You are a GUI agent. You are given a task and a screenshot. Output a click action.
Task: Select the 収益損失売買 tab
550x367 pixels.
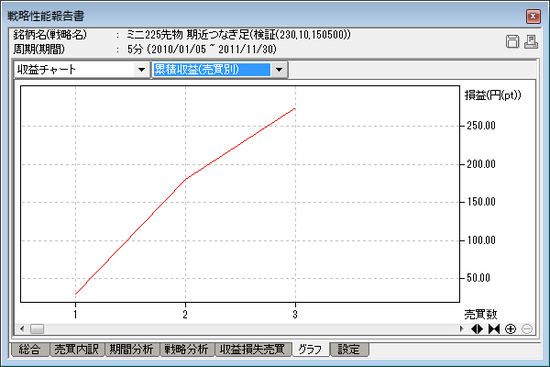[x=253, y=349]
